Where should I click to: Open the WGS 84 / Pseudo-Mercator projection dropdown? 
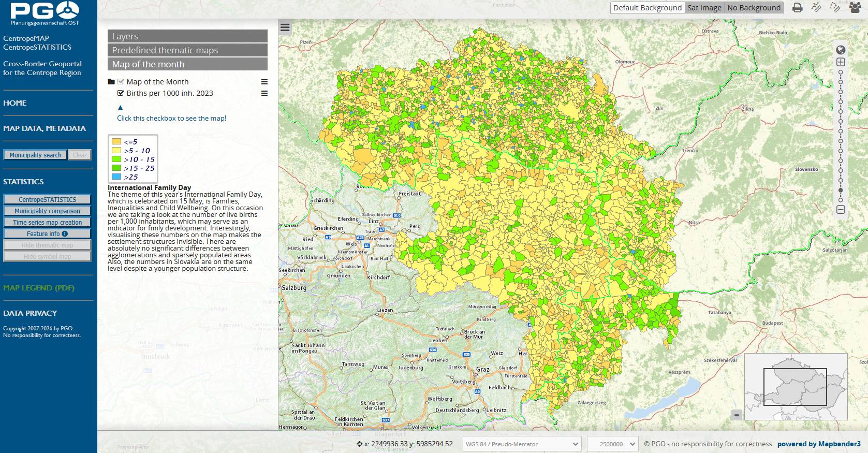pos(522,444)
